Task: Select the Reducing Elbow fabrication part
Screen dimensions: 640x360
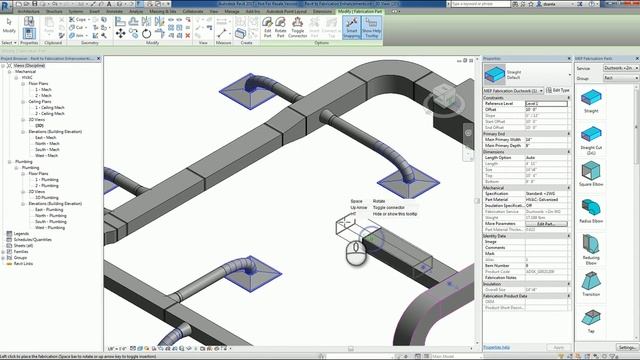Action: (x=591, y=249)
